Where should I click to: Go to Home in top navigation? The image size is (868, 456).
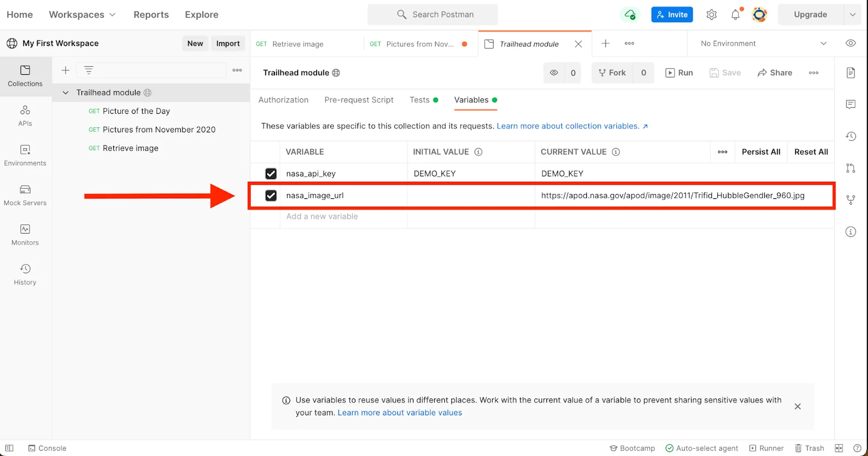coord(20,15)
